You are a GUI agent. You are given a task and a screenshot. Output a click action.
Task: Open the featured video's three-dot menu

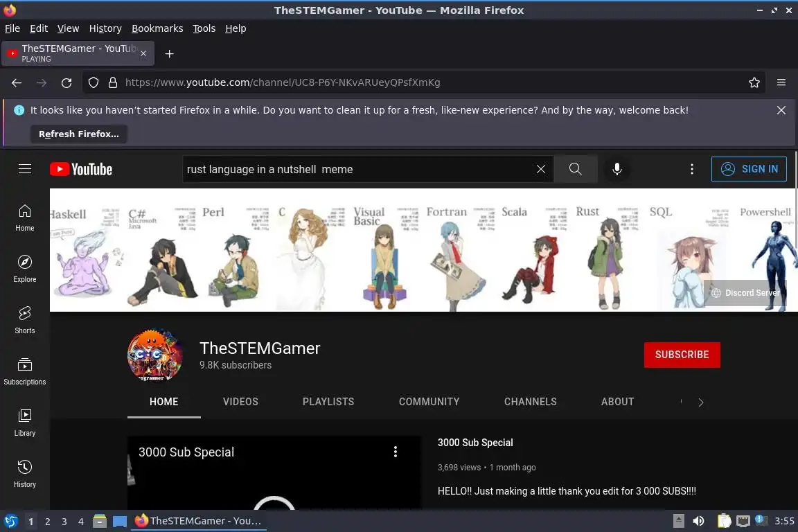point(396,452)
